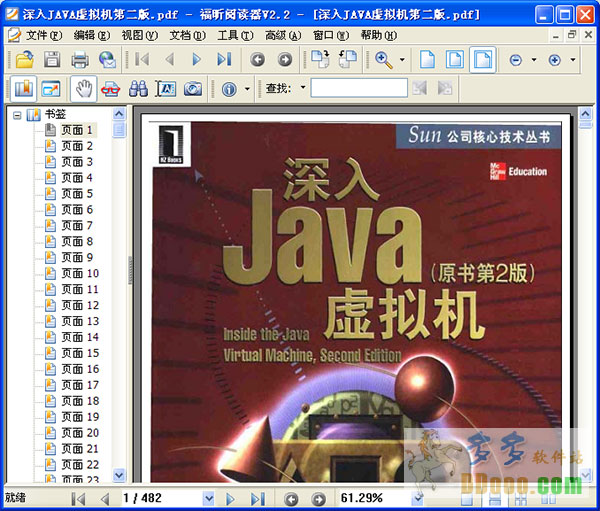600x511 pixels.
Task: Select bookmark 页面 14
Action: (x=80, y=337)
